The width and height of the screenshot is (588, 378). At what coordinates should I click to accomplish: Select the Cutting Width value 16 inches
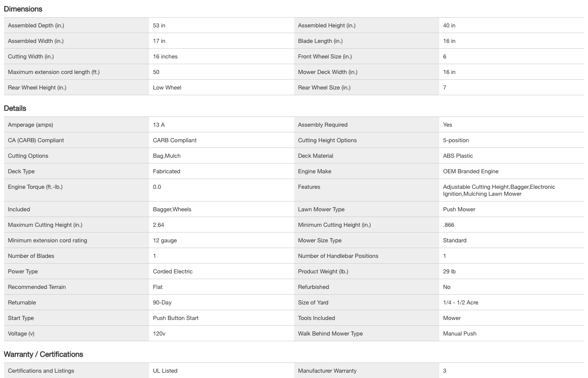click(x=165, y=56)
